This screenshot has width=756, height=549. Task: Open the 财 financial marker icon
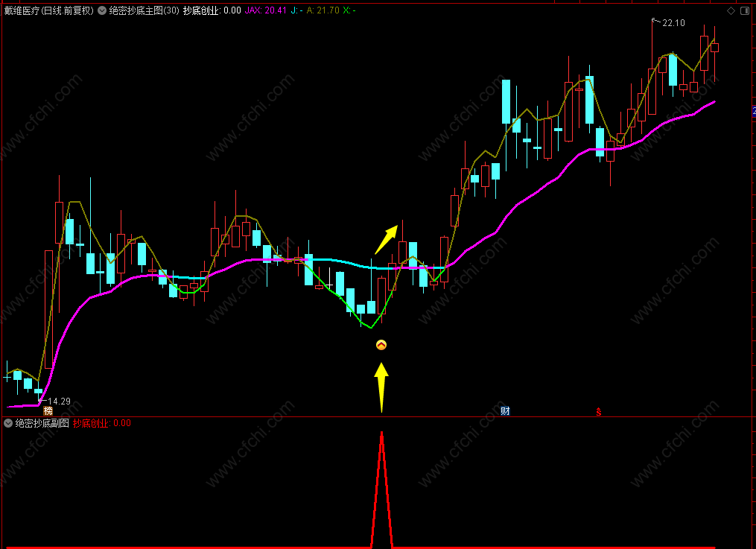point(505,410)
